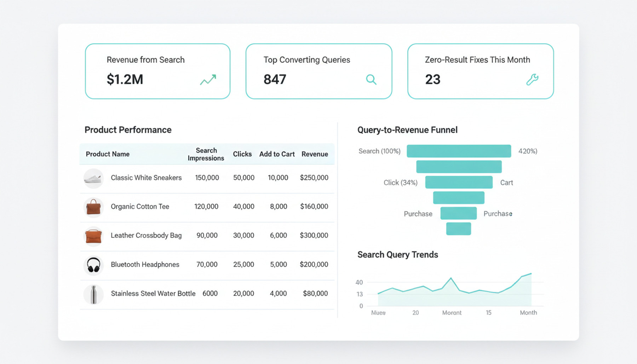The height and width of the screenshot is (364, 637).
Task: Click the Search (100%) funnel bar
Action: click(459, 151)
